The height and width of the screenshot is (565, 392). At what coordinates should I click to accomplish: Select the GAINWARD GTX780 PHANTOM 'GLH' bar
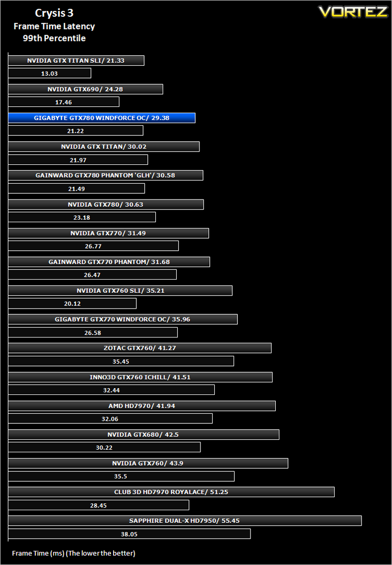(x=105, y=175)
